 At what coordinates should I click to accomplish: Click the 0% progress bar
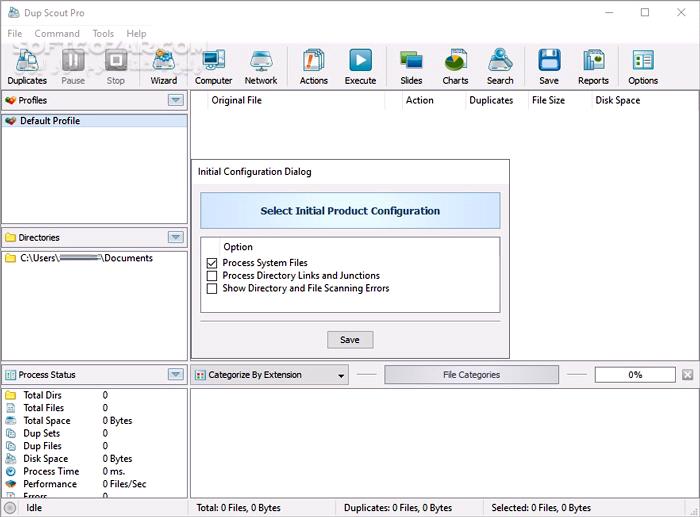635,375
